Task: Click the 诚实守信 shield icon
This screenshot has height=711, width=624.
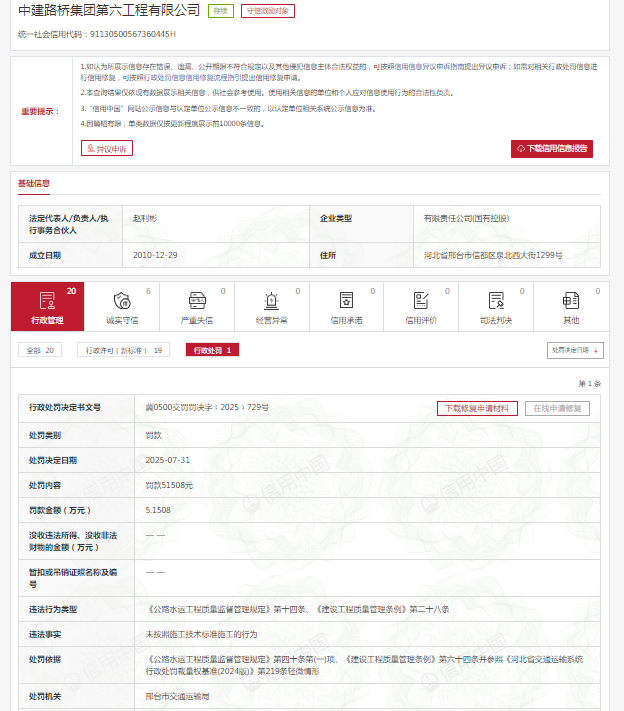Action: click(122, 301)
